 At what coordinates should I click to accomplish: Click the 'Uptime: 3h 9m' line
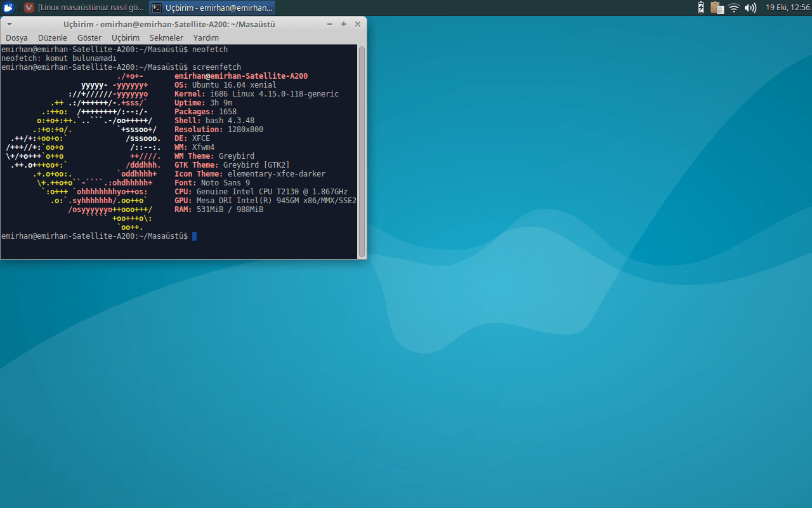(x=204, y=103)
